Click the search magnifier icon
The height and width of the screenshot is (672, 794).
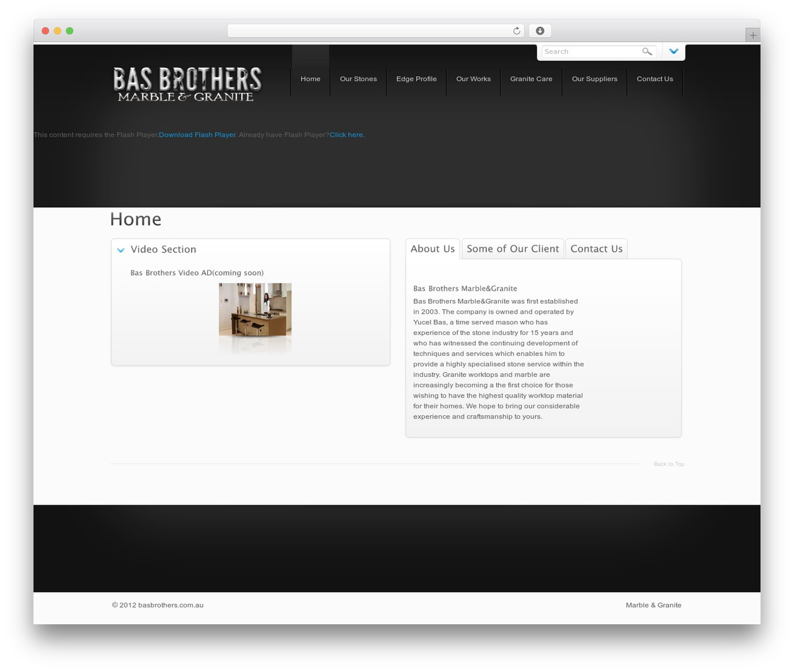pos(647,51)
